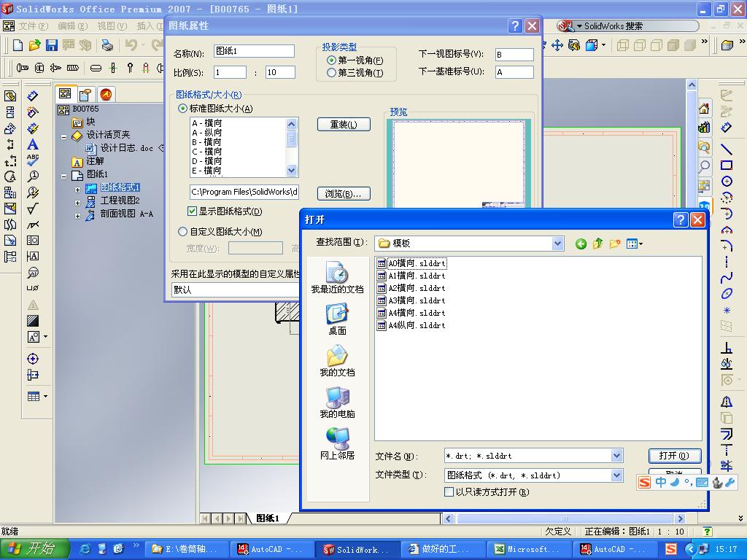
Task: Click the Go back green arrow in Open dialog
Action: [581, 244]
